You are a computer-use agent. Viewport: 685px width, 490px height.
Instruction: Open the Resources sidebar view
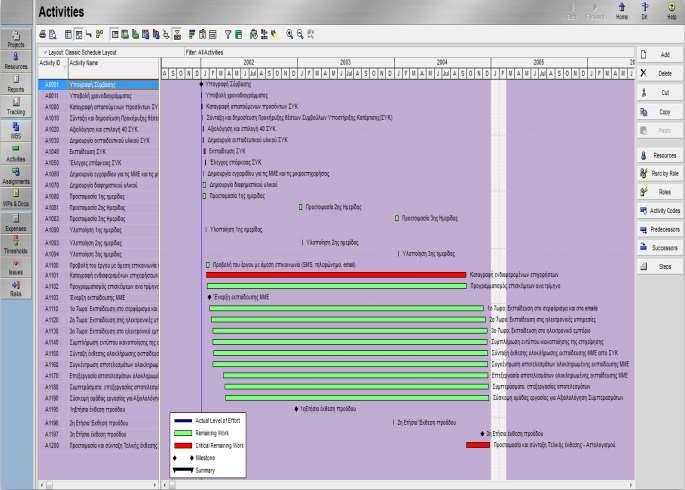[x=16, y=62]
